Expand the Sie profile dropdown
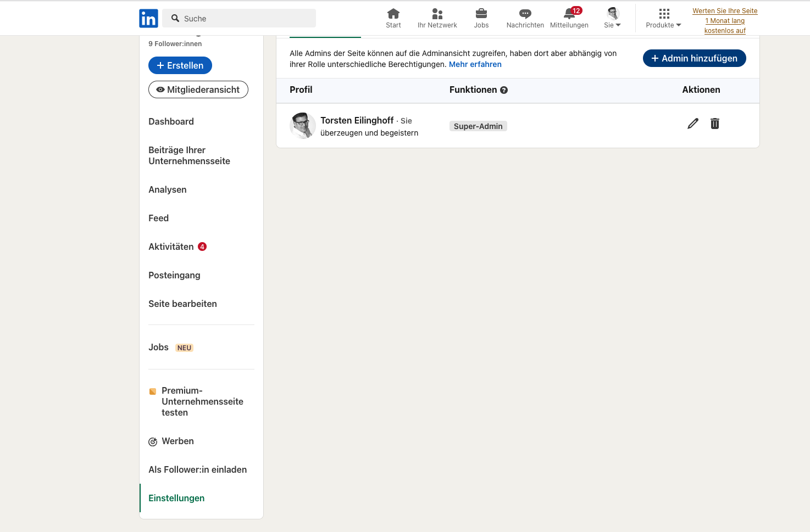Screen dimensions: 810x532 point(612,18)
